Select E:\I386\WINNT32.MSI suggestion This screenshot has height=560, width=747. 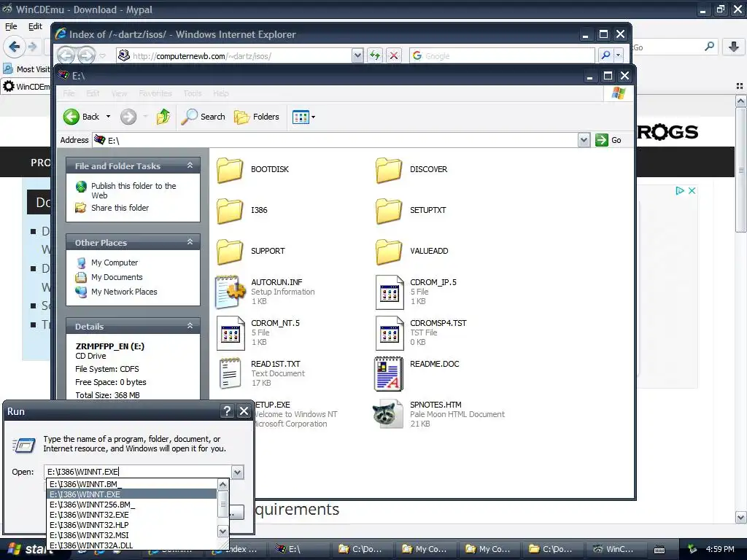pos(132,535)
